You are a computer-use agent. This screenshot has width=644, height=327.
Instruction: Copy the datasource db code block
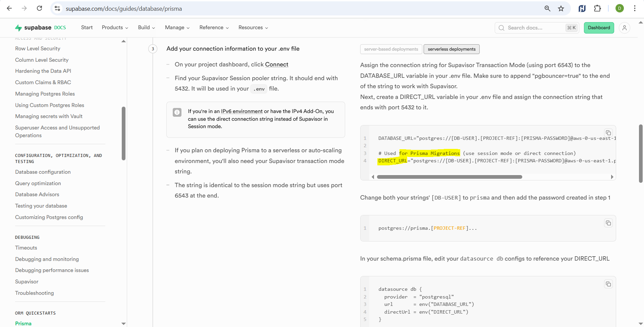coord(608,284)
